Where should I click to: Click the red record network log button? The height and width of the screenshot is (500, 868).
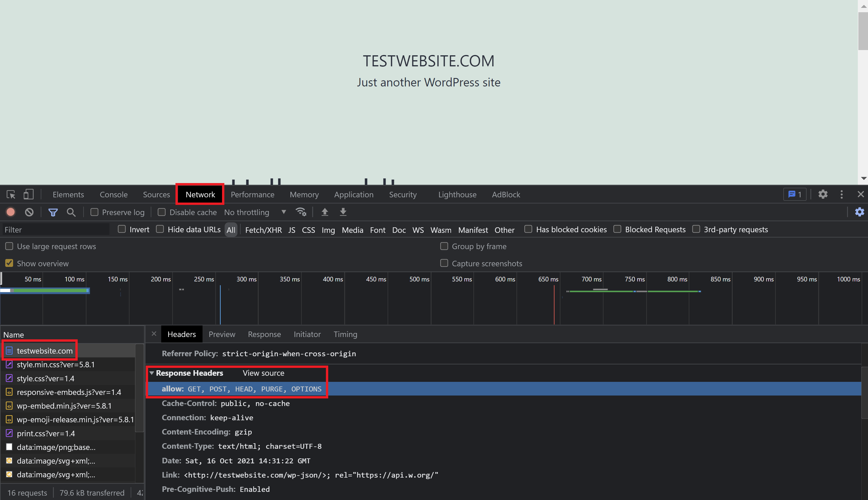(x=11, y=212)
